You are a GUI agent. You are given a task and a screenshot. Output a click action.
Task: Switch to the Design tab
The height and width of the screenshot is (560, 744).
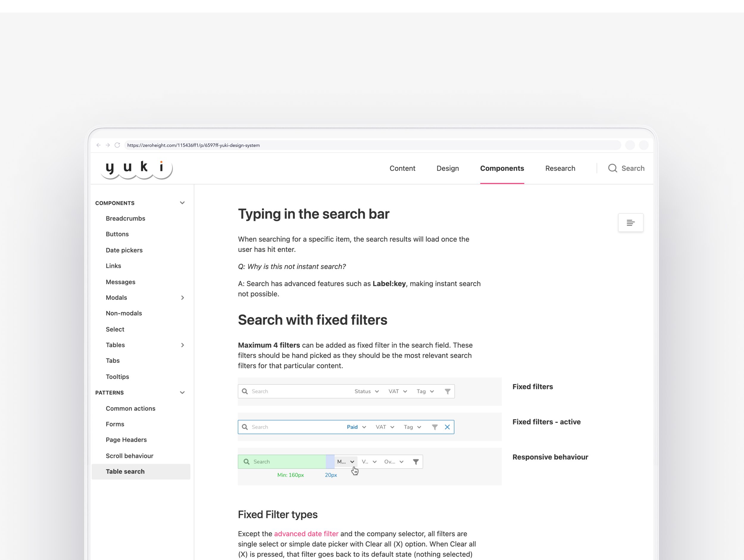click(448, 168)
